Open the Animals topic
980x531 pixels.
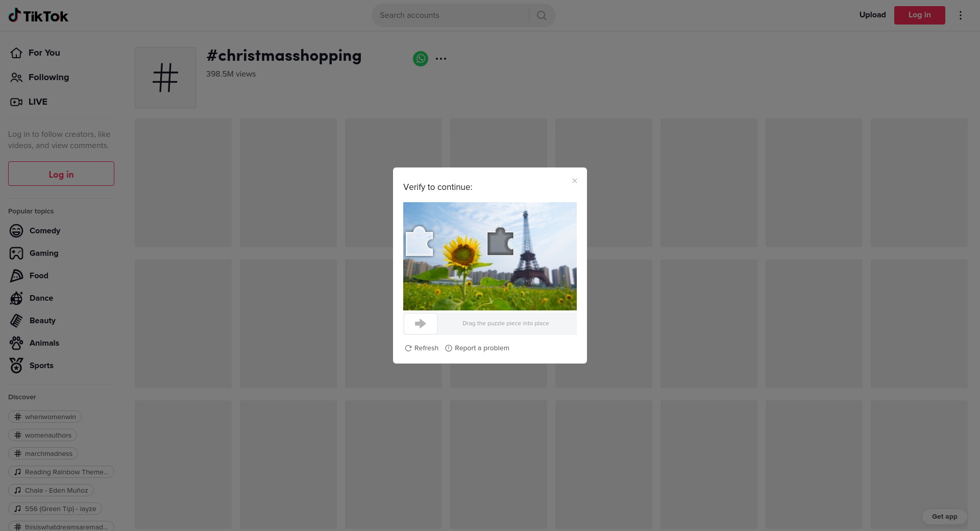click(44, 343)
